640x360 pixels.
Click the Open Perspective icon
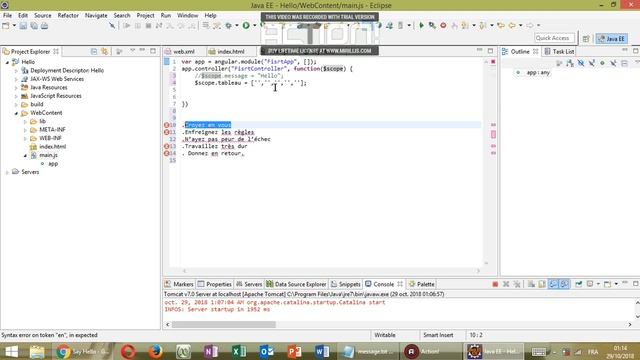tap(586, 39)
